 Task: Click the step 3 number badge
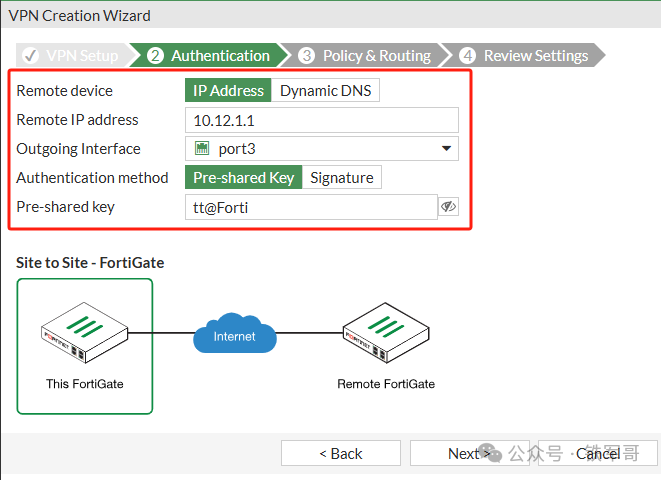[x=306, y=55]
